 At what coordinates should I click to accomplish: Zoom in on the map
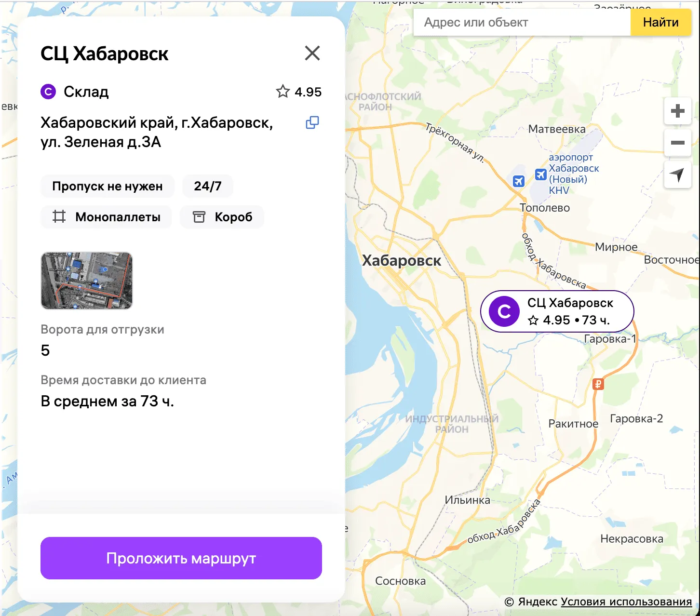(677, 111)
